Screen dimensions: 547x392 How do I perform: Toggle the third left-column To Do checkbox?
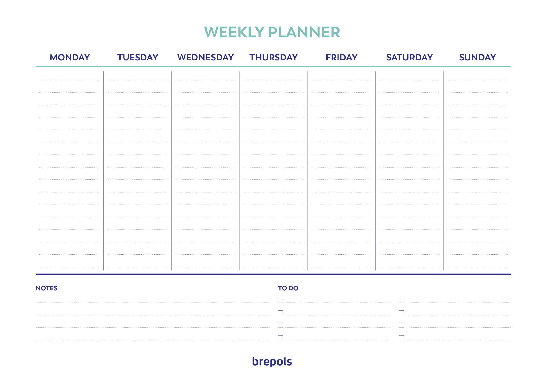click(x=280, y=325)
